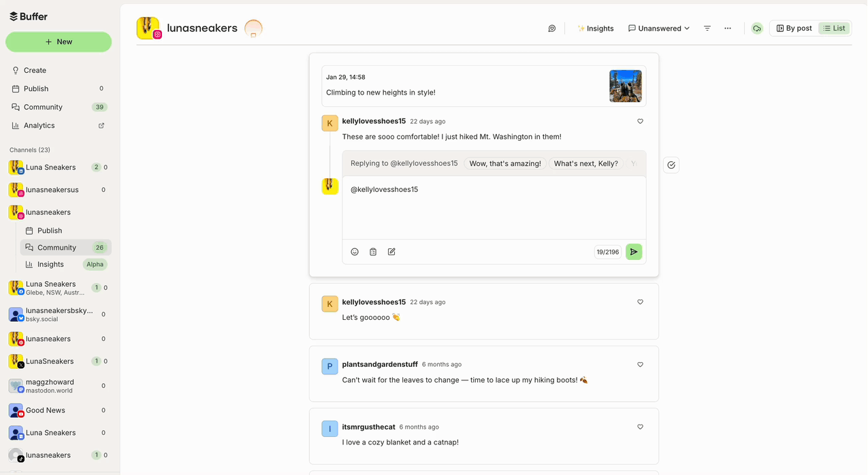Click the P avatar of plantsandgardenstuff
The height and width of the screenshot is (475, 868).
click(x=329, y=367)
